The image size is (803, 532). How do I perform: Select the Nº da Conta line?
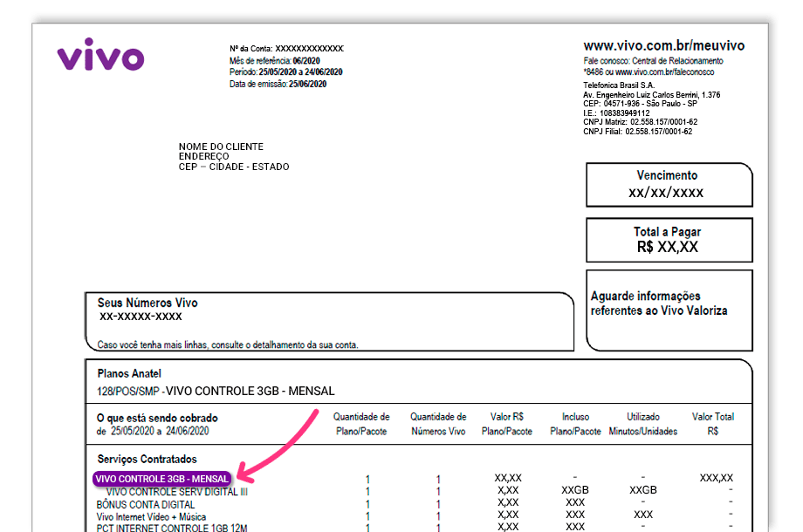pyautogui.click(x=286, y=49)
